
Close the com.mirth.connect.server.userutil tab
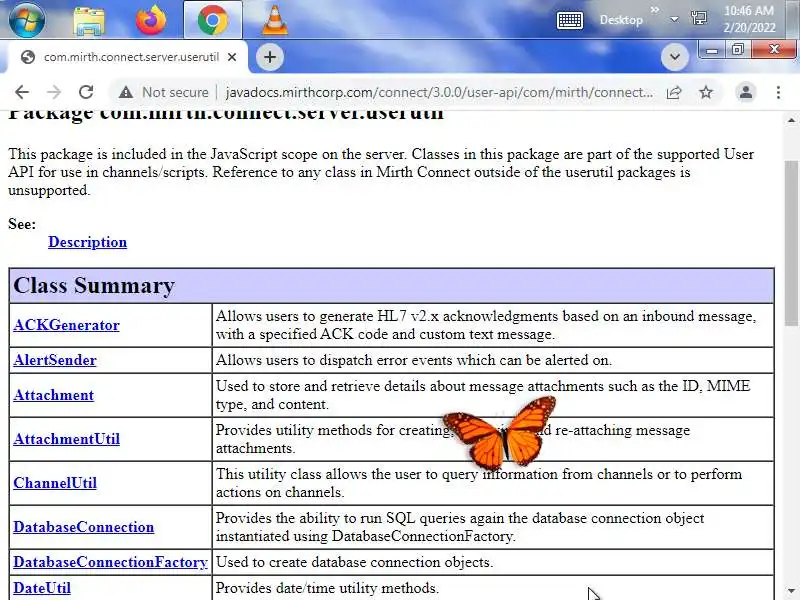pos(232,57)
